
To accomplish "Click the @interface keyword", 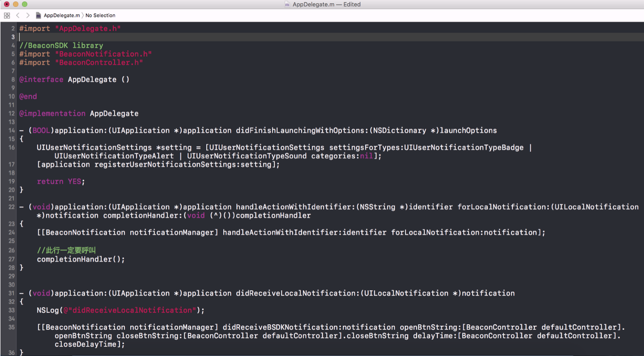I will click(x=41, y=79).
